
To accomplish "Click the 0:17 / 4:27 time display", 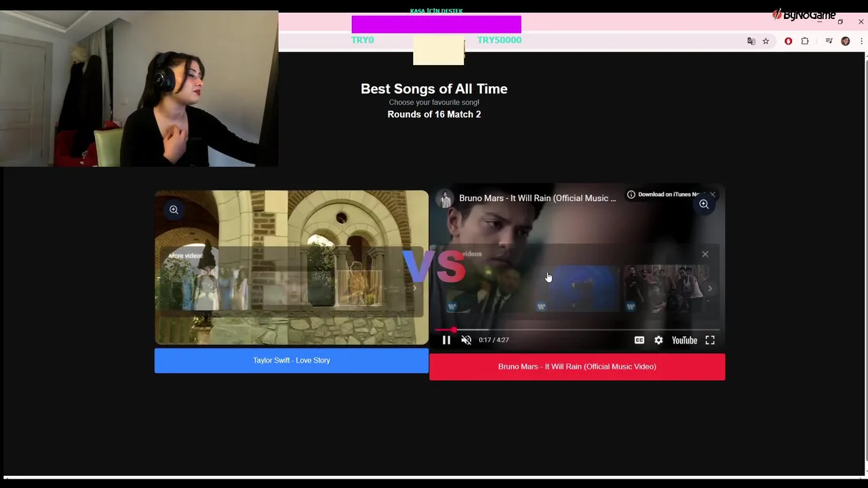I will coord(494,340).
